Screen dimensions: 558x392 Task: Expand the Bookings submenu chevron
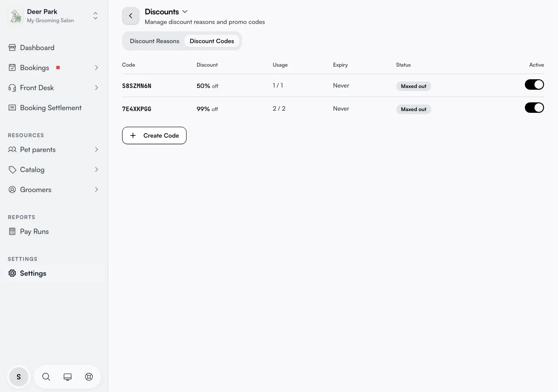[x=96, y=68]
